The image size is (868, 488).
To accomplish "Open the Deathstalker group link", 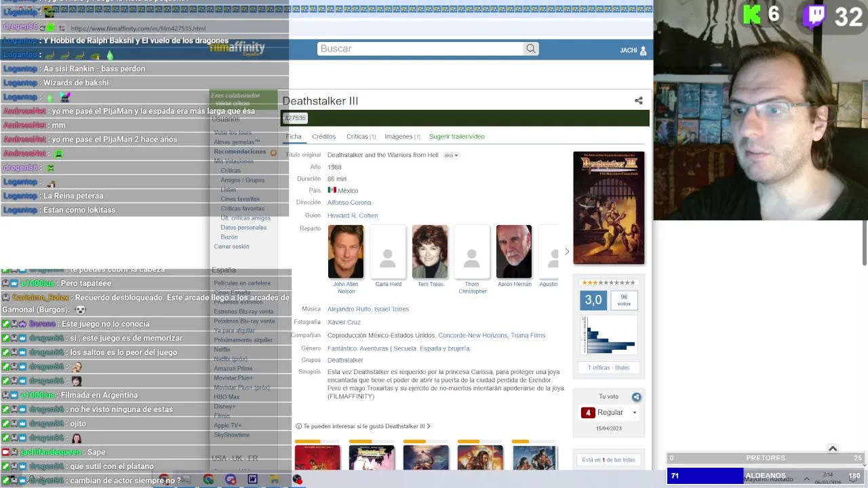I will click(x=345, y=361).
